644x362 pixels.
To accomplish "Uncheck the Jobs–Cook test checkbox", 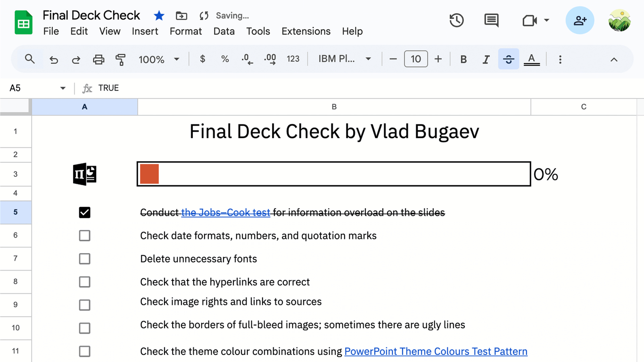I will pos(84,213).
